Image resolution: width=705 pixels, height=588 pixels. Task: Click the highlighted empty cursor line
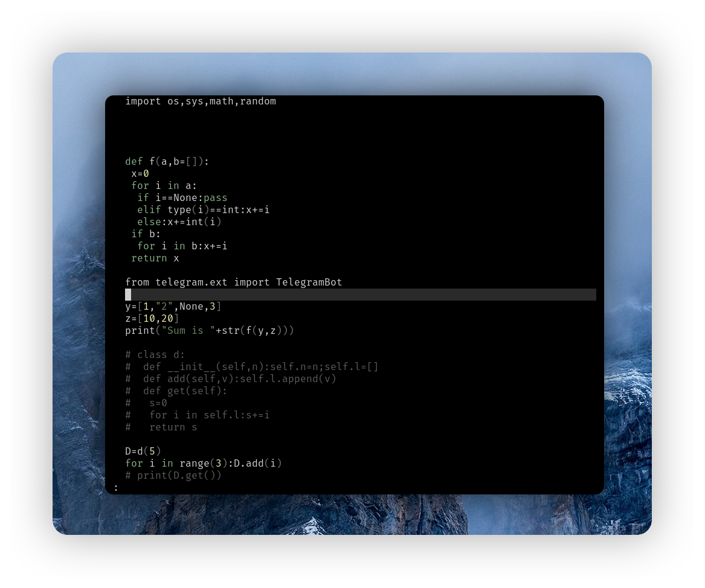360,295
